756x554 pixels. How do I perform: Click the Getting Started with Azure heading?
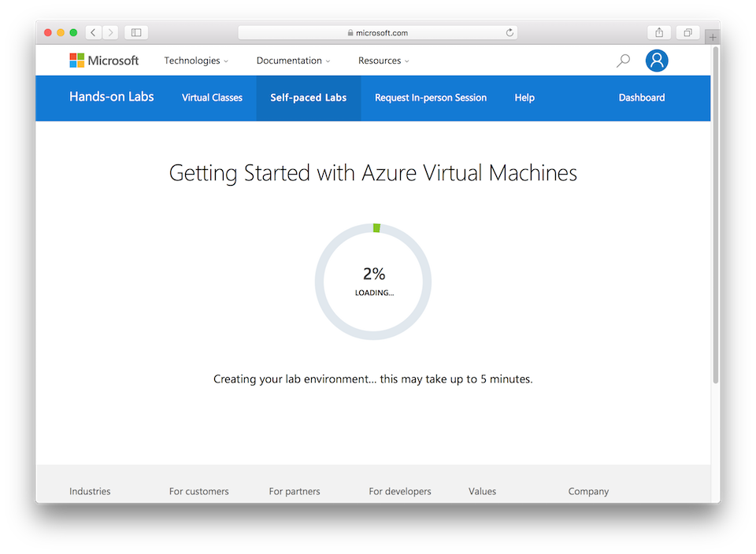coord(373,173)
